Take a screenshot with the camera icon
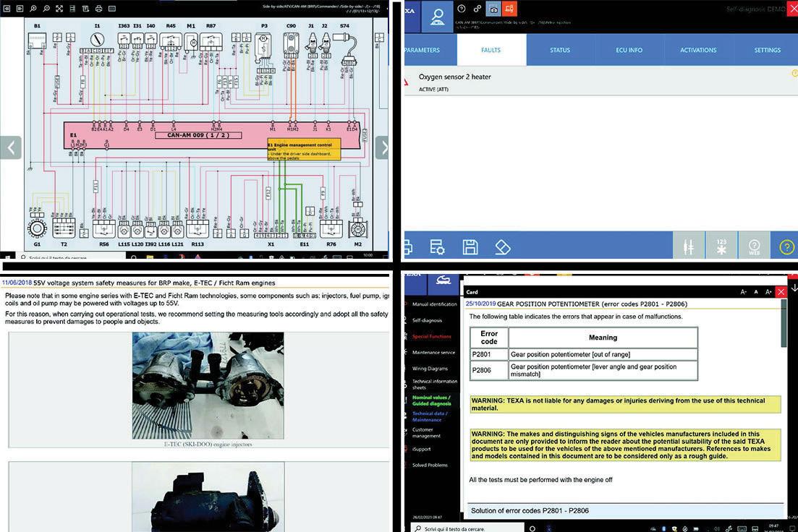Screen dimensions: 798x532 493,9
